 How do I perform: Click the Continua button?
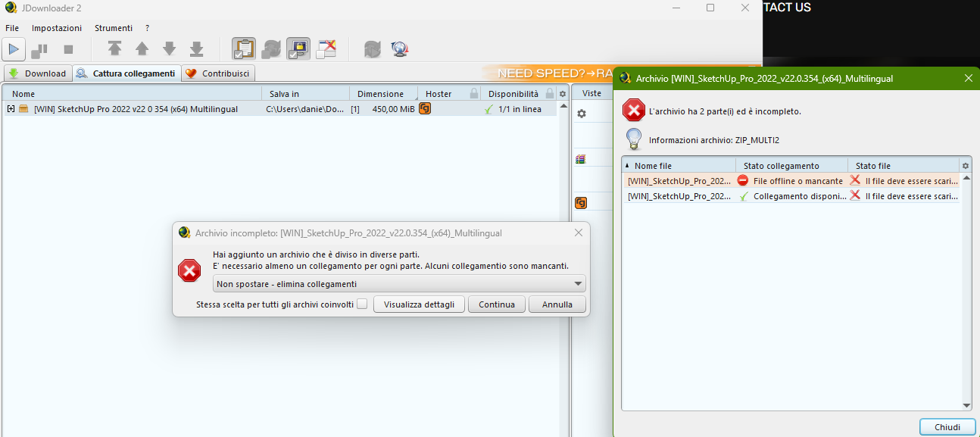[497, 304]
